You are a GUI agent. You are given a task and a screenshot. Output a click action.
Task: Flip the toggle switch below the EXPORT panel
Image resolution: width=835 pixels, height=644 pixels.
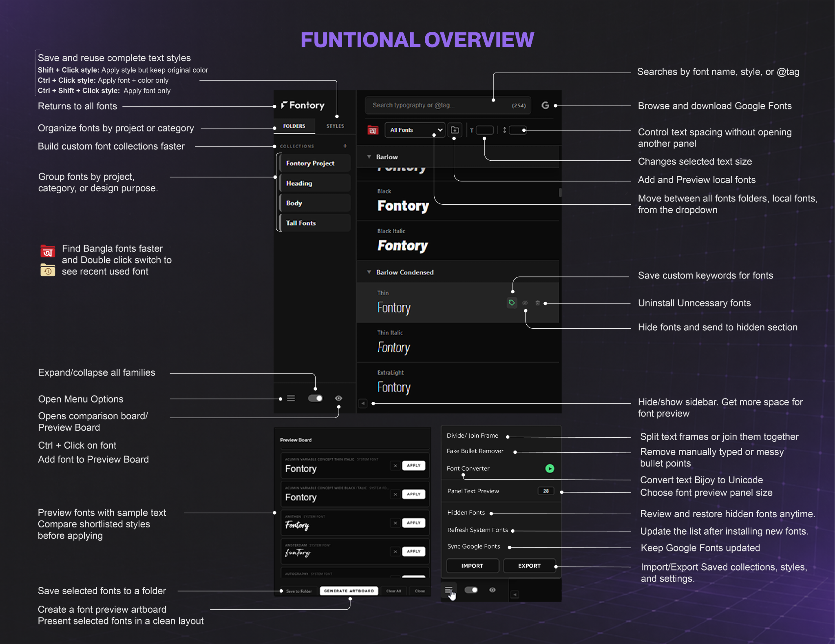tap(471, 590)
